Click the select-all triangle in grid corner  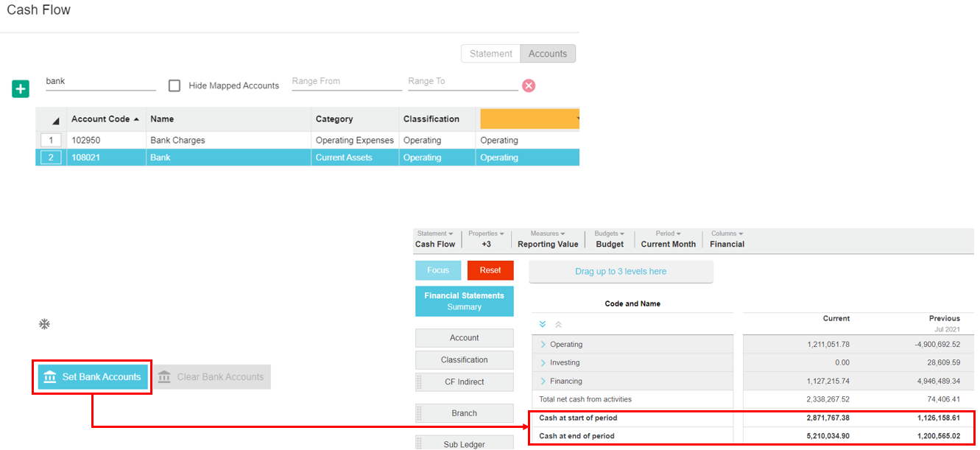[55, 121]
